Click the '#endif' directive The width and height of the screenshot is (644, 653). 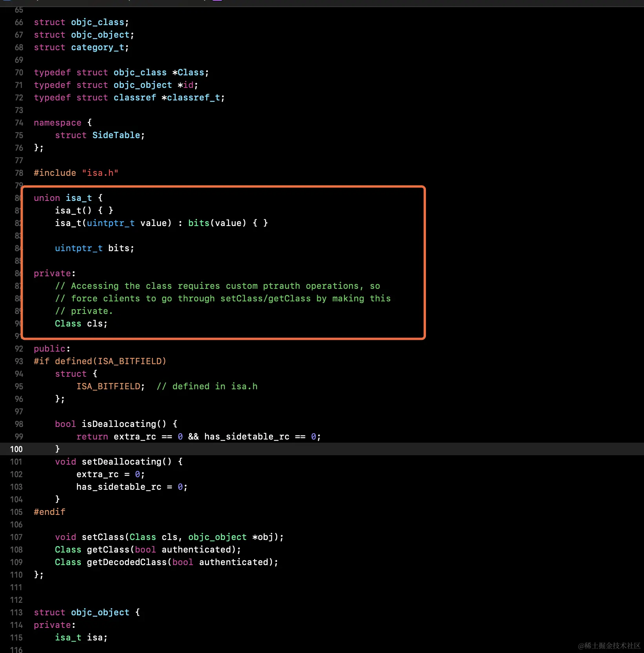click(x=49, y=512)
